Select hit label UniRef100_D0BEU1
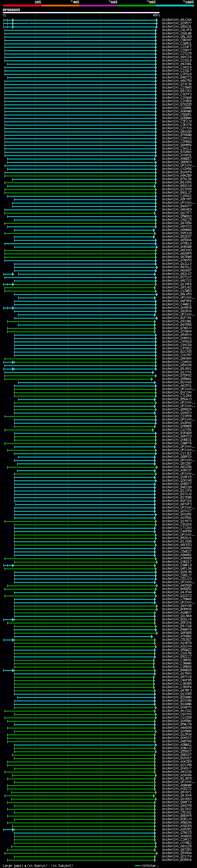This screenshot has height=868, width=197. [177, 440]
